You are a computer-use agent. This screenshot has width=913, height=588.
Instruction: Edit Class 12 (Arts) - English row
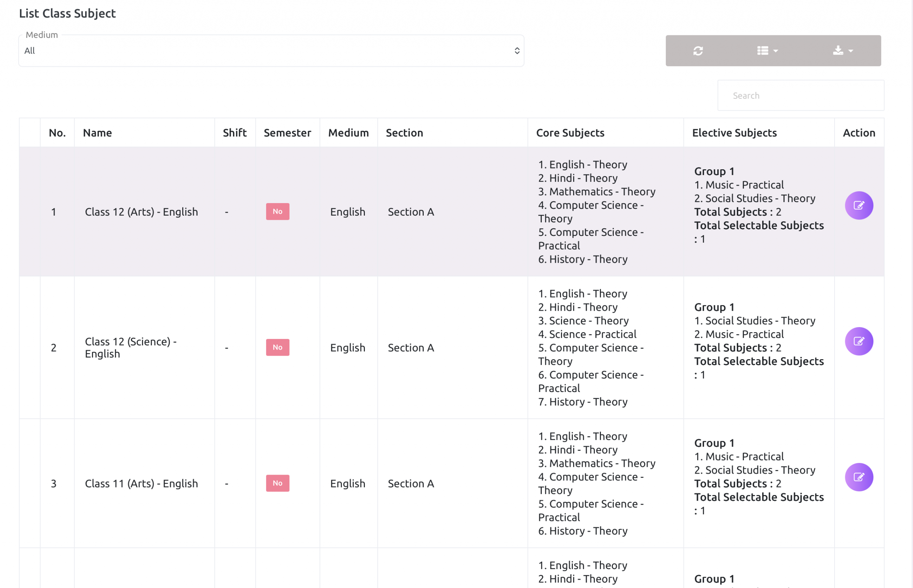(x=858, y=205)
